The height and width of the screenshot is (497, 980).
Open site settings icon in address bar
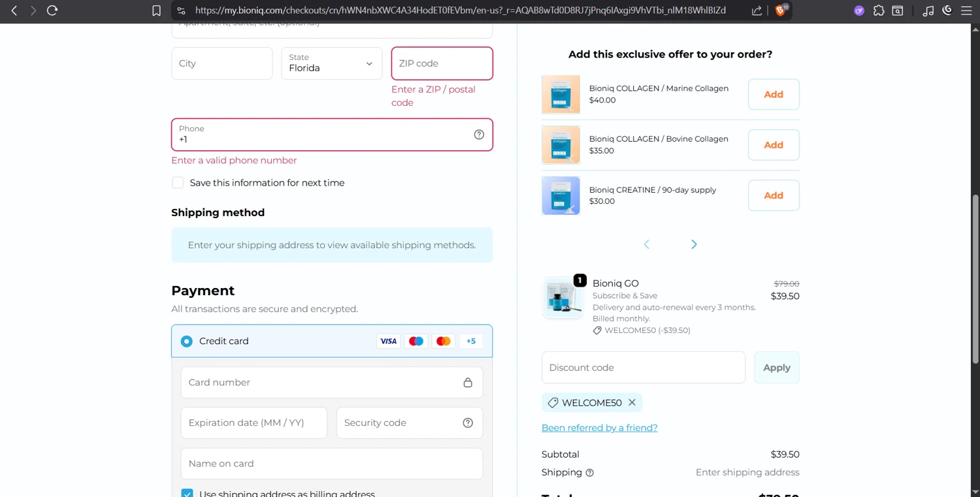point(182,10)
